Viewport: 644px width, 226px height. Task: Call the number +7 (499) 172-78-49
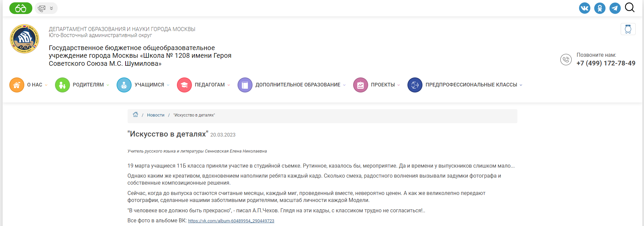(606, 63)
